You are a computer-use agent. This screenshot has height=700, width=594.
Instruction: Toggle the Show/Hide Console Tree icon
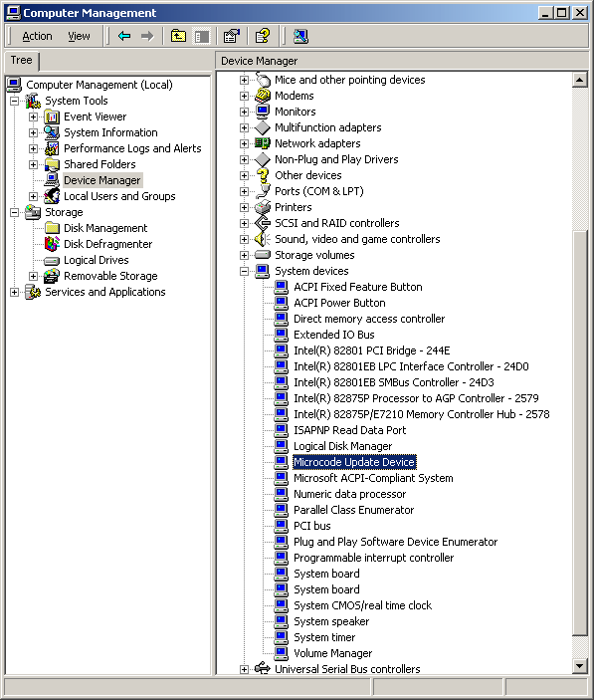202,36
